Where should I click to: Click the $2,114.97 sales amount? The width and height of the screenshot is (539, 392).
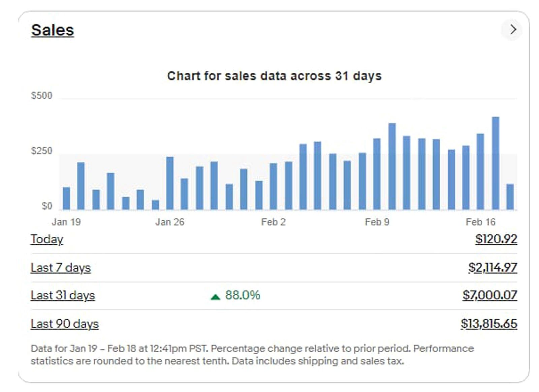tap(493, 268)
